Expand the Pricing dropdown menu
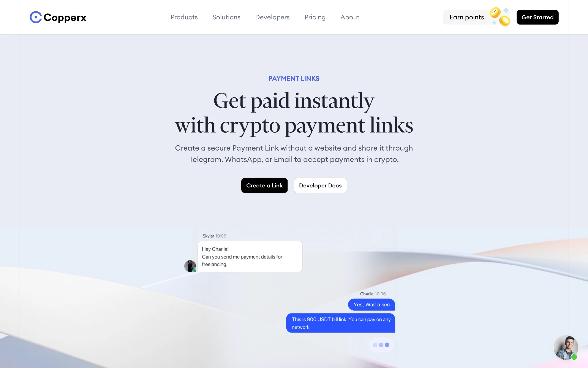588x368 pixels. tap(315, 17)
